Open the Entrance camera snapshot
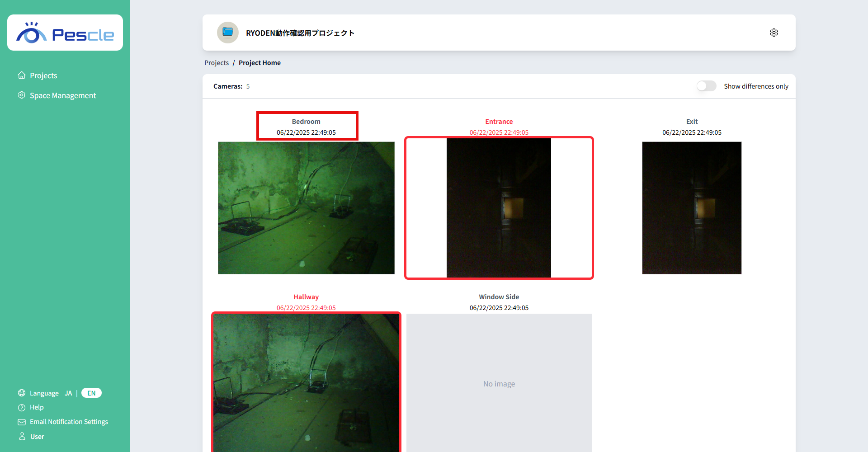 tap(499, 207)
